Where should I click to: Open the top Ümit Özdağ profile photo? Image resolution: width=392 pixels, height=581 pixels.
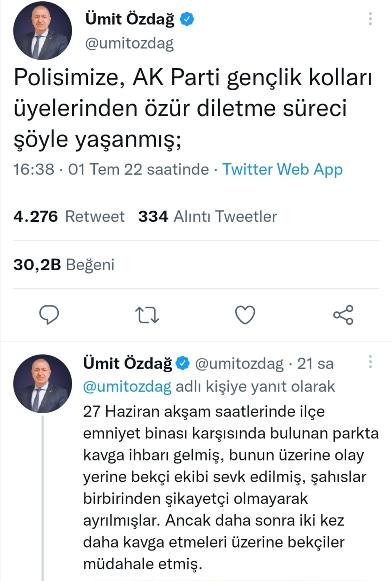coord(42,30)
